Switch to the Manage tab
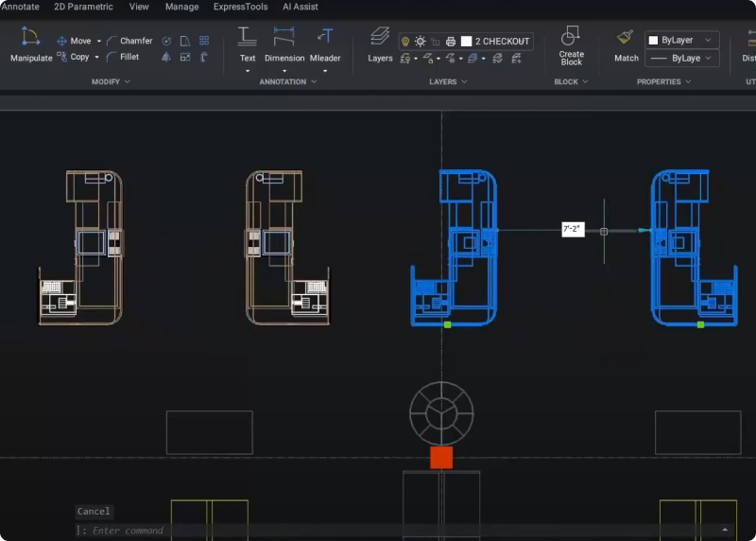This screenshot has width=756, height=541. click(x=181, y=7)
